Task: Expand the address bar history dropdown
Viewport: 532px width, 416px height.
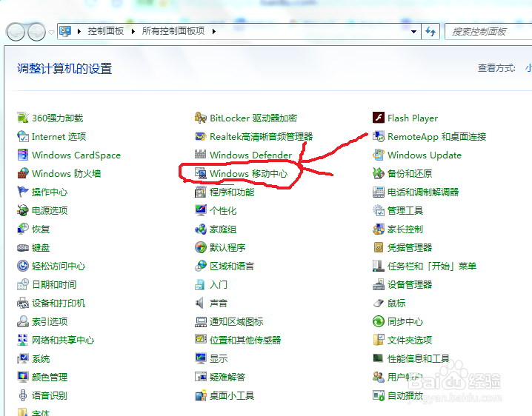Action: pyautogui.click(x=413, y=32)
